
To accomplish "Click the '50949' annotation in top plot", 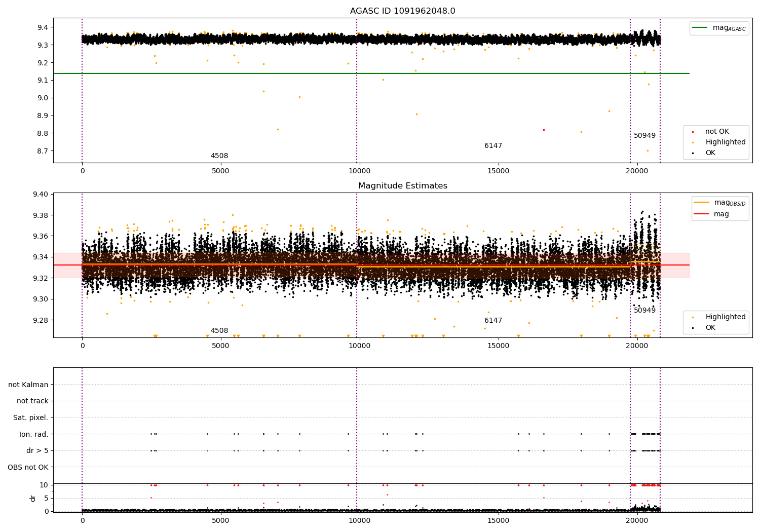I will point(644,136).
